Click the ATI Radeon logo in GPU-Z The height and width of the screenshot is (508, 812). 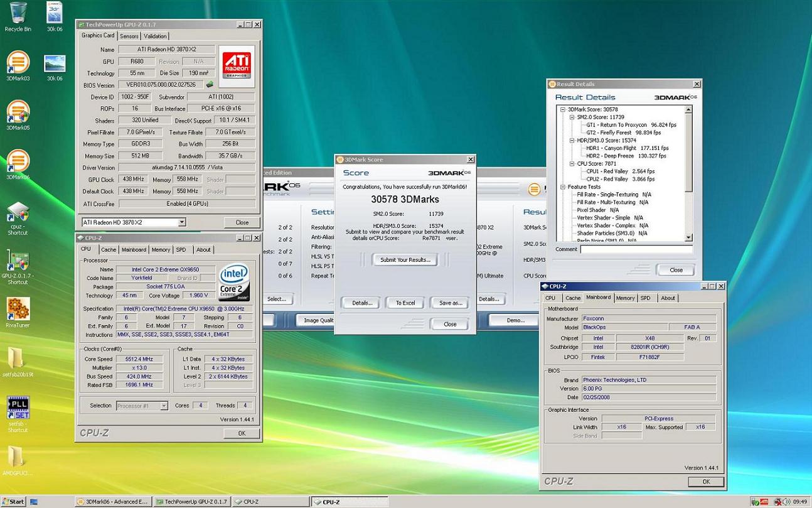coord(237,66)
